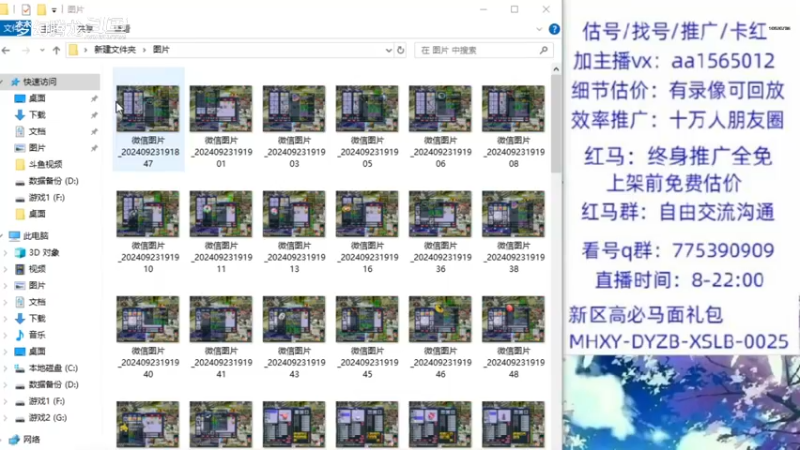Screen dimensions: 800x450
Task: Open the 共享 ribbon tab
Action: click(x=86, y=29)
